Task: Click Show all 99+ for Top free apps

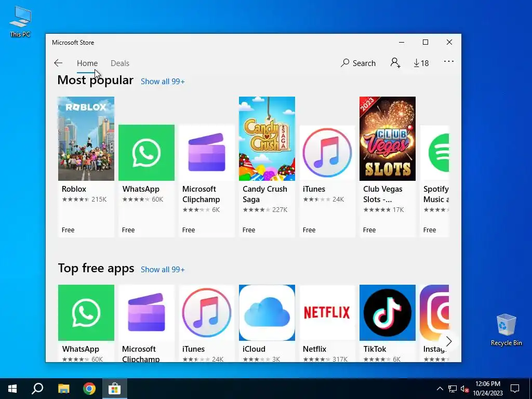Action: point(163,270)
